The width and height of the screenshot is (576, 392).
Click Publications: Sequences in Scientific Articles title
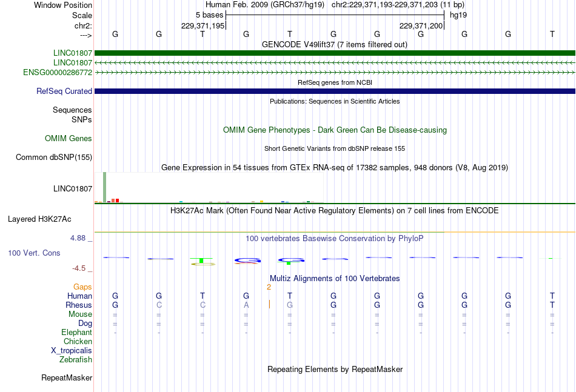tap(335, 101)
